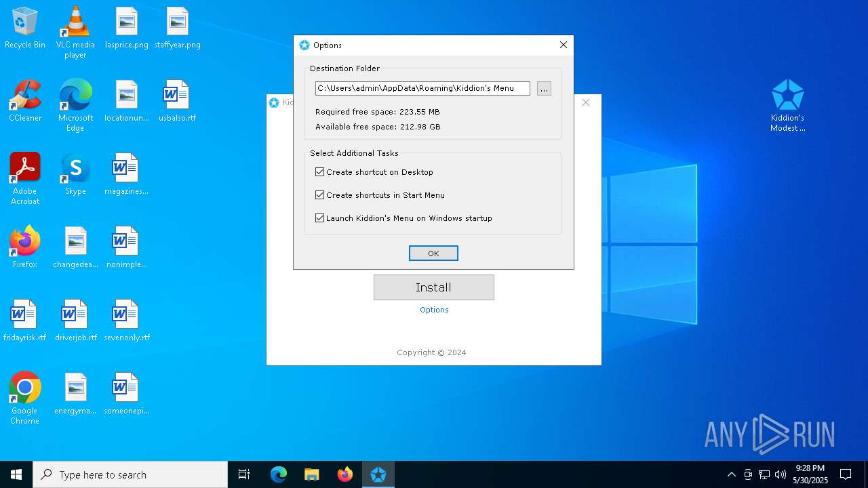The height and width of the screenshot is (488, 868).
Task: Select changedea... image file on desktop
Action: (x=75, y=248)
